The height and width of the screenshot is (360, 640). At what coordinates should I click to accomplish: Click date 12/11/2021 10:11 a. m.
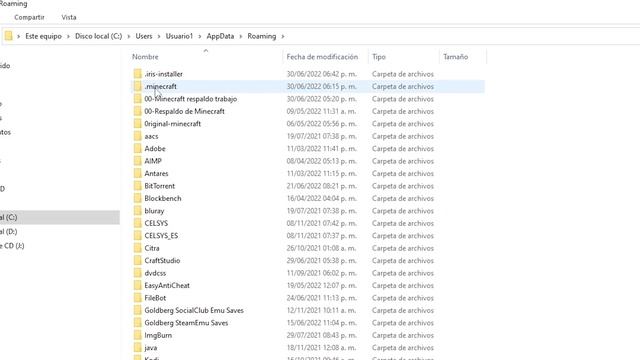click(322, 310)
